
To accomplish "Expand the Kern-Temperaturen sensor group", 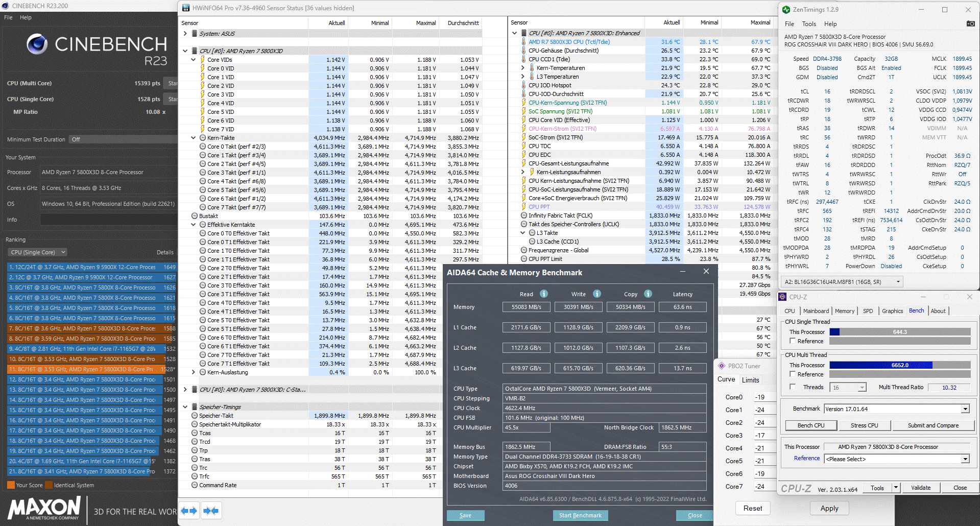I will [522, 68].
